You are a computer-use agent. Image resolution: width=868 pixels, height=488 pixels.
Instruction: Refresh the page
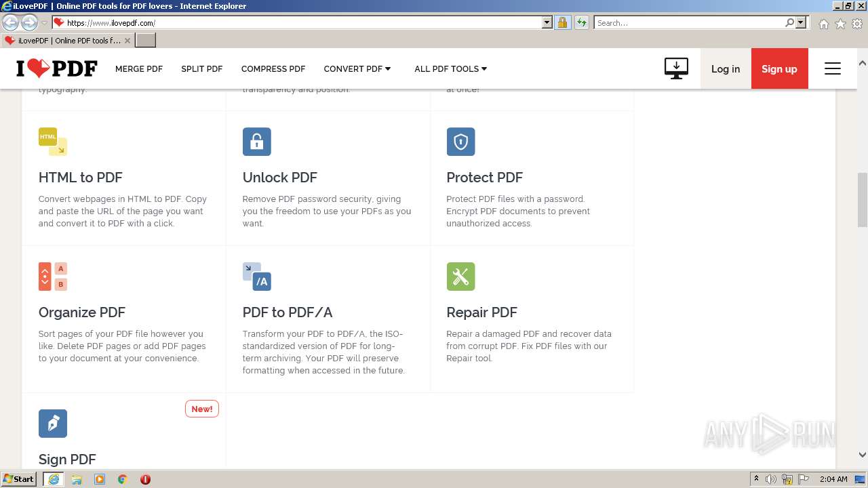pos(582,22)
